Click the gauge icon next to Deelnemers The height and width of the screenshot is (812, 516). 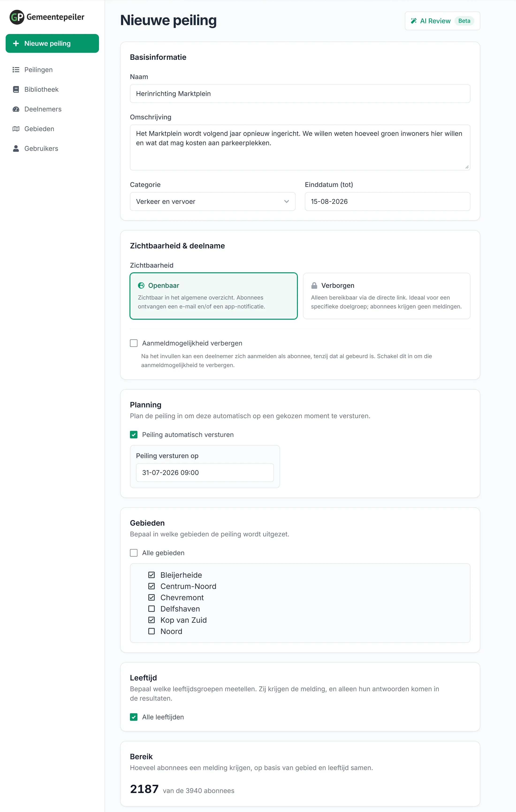[16, 109]
